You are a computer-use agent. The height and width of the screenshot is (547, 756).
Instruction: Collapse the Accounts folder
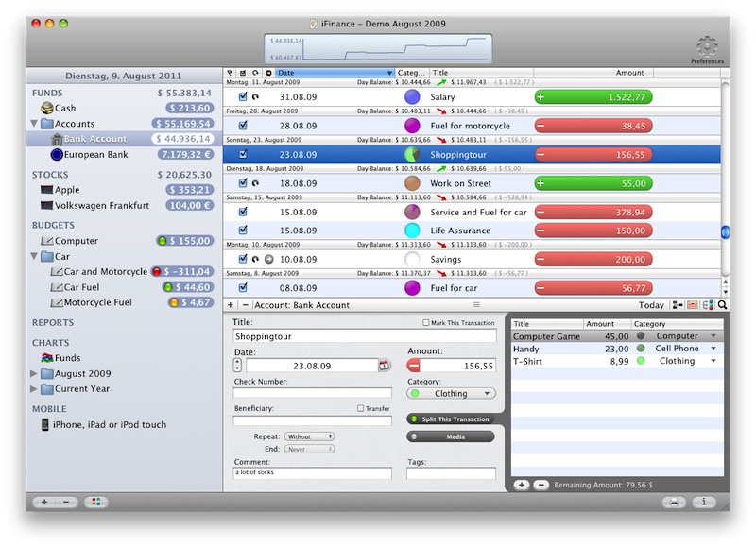pos(34,124)
